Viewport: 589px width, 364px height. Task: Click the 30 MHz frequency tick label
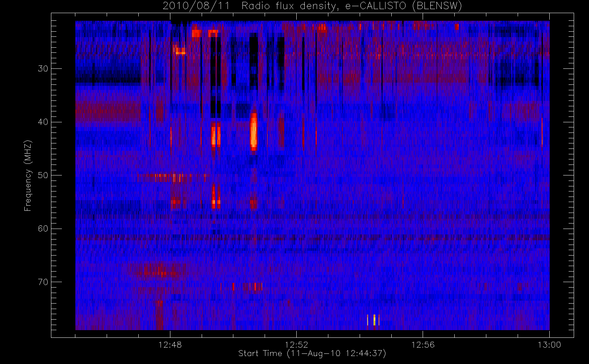(x=43, y=68)
